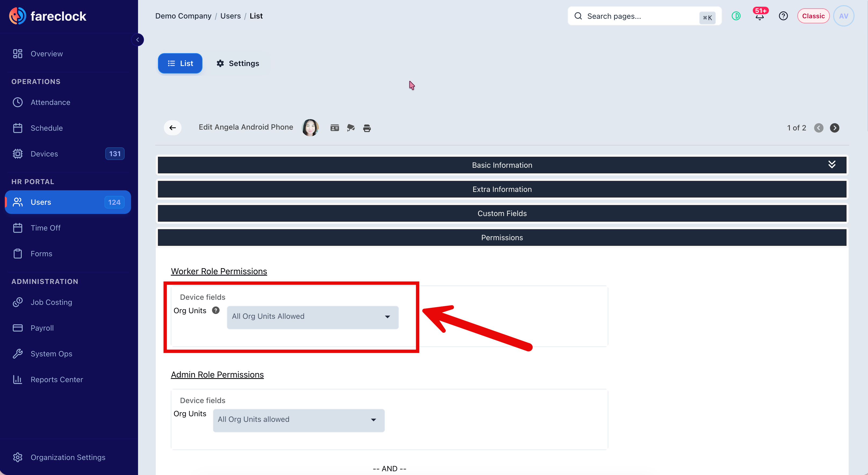The width and height of the screenshot is (868, 475).
Task: Click the Users breadcrumb link
Action: pyautogui.click(x=230, y=16)
